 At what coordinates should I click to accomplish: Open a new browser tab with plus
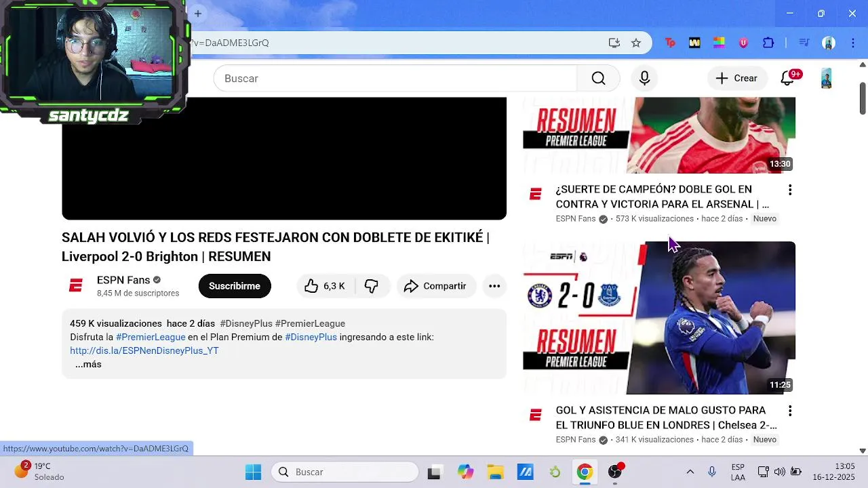[198, 14]
